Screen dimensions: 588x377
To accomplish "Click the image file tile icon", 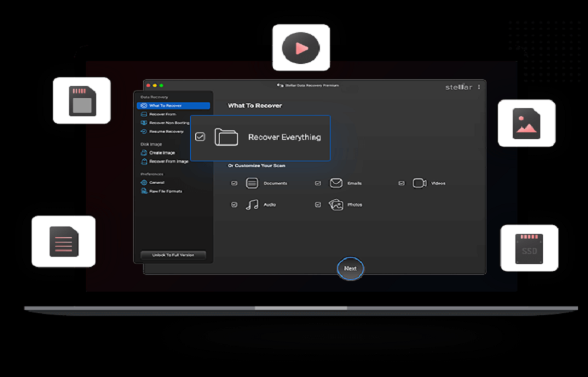I will [x=526, y=124].
